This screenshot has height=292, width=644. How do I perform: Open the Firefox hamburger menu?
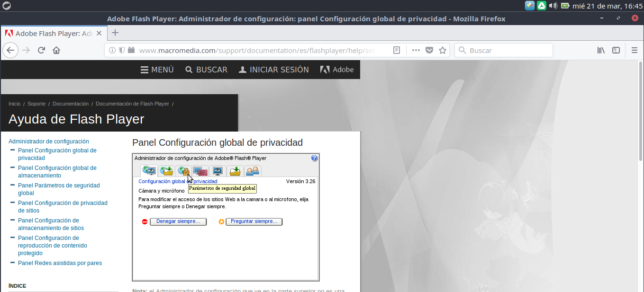pyautogui.click(x=635, y=50)
